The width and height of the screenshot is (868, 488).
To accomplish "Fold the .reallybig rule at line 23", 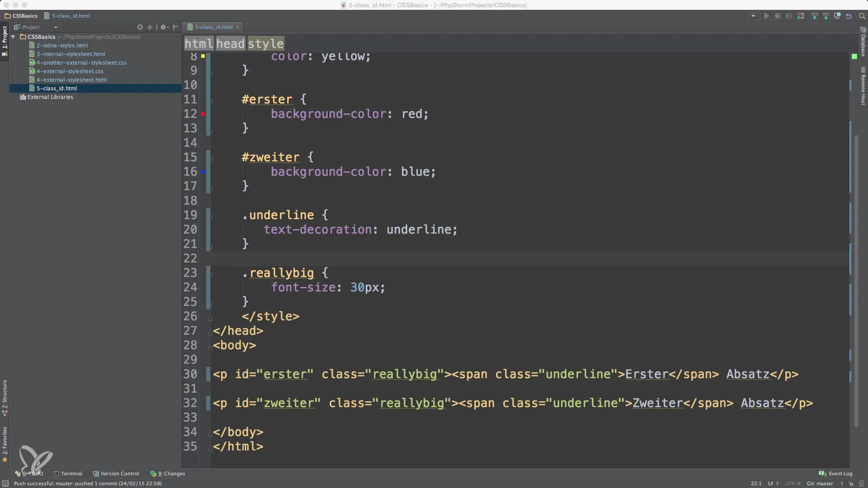I will click(211, 275).
